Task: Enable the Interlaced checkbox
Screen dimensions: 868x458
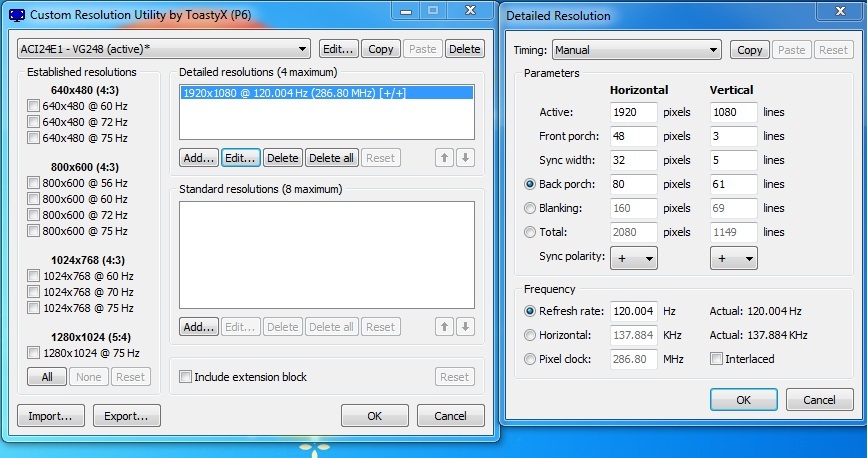Action: (x=716, y=359)
